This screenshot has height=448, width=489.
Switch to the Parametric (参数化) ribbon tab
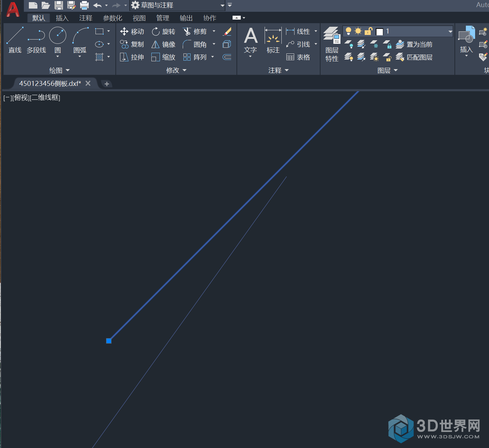click(x=113, y=18)
